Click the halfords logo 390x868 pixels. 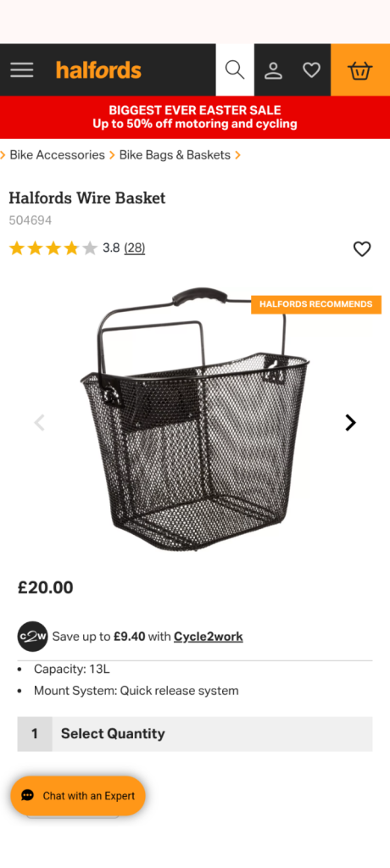[x=98, y=70]
